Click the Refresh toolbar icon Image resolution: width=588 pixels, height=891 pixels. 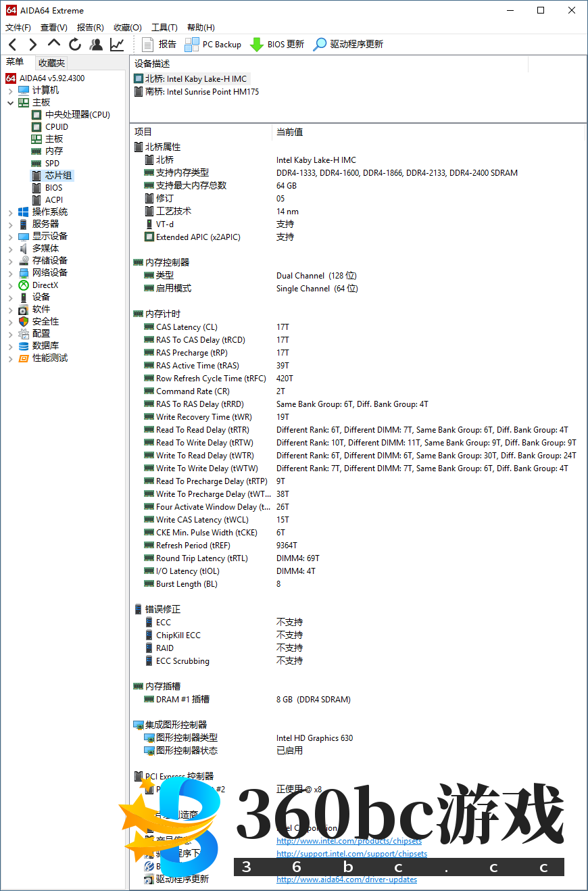[75, 45]
